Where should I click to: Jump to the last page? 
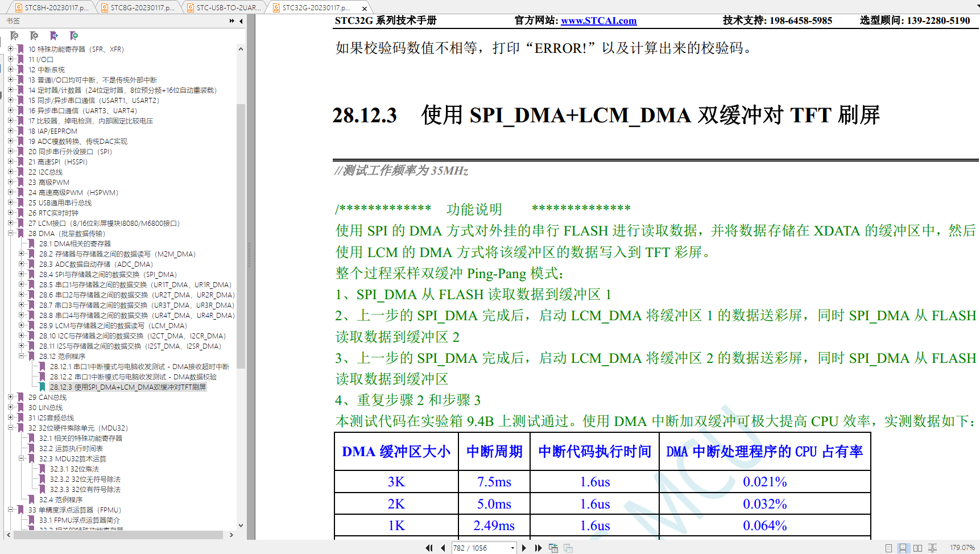(x=538, y=548)
